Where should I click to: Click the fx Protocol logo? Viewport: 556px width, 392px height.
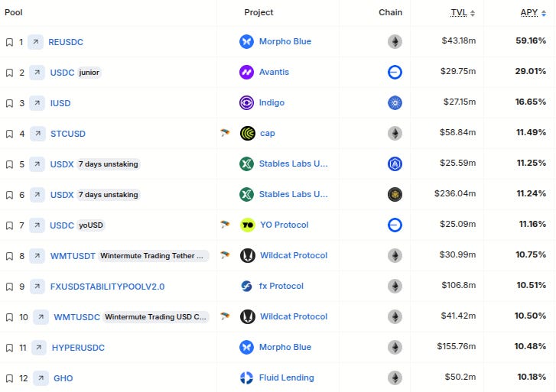[x=246, y=286]
